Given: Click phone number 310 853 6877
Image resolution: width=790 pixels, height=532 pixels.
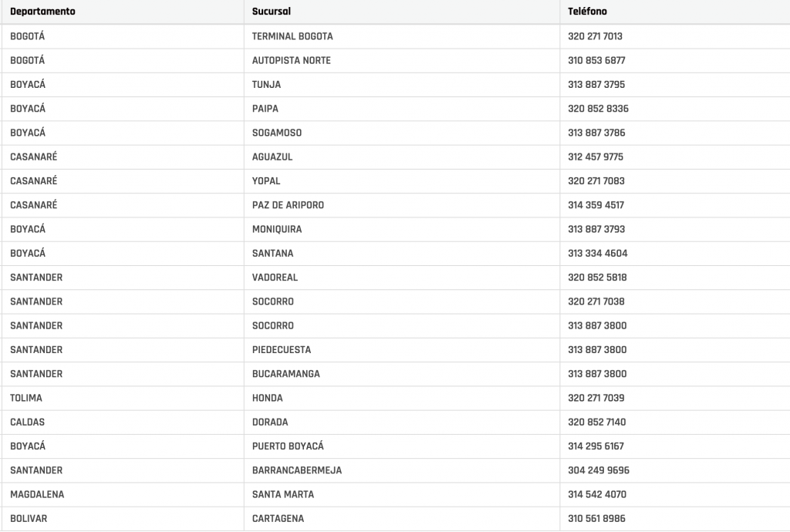Looking at the screenshot, I should tap(596, 60).
